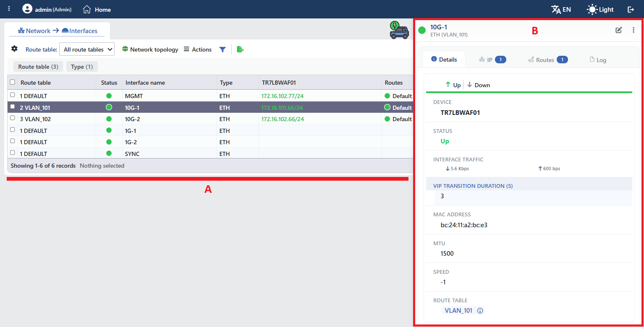644x327 pixels.
Task: Open more options in 10G-1 detail panel
Action: click(634, 30)
